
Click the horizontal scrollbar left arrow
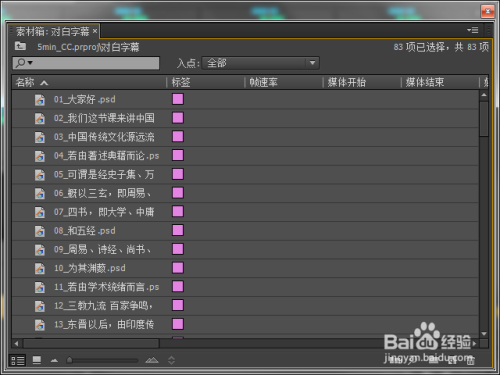(17, 343)
